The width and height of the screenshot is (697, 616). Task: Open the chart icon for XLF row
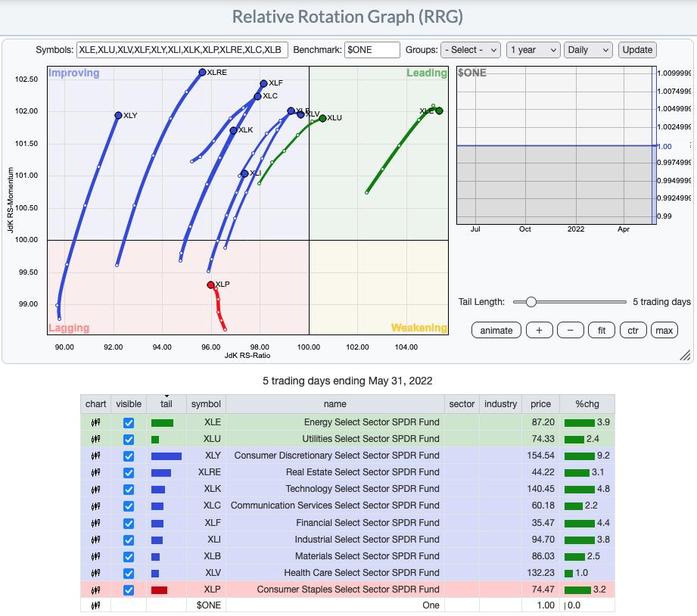pos(95,523)
